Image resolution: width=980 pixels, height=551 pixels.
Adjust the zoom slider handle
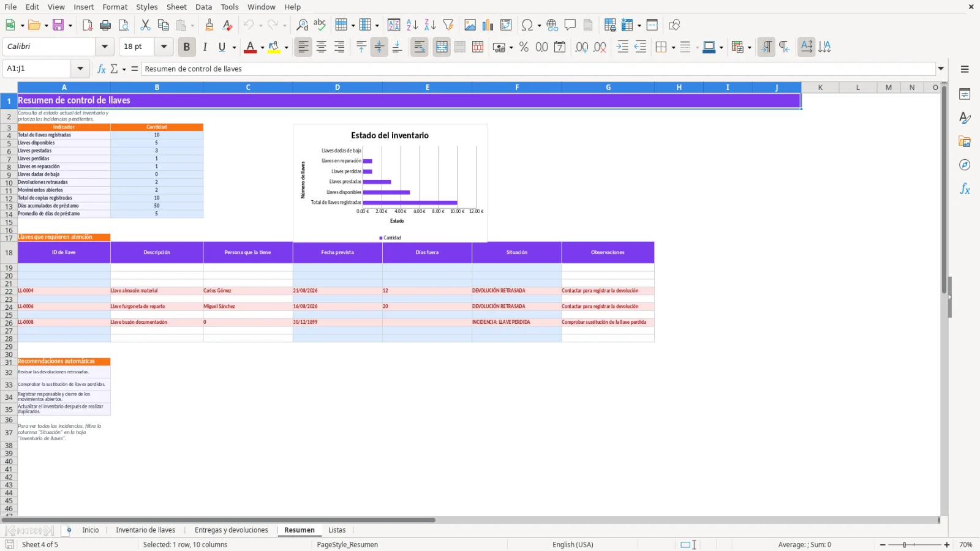click(x=905, y=545)
